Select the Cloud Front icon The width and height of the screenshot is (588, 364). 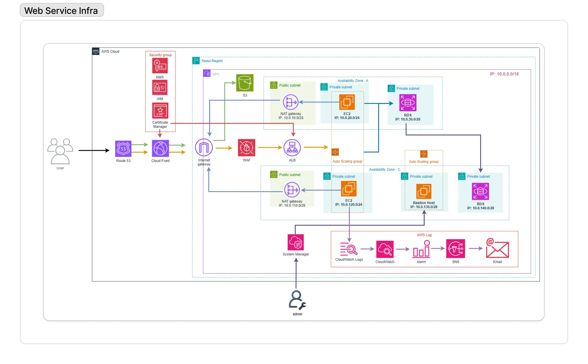click(x=160, y=148)
